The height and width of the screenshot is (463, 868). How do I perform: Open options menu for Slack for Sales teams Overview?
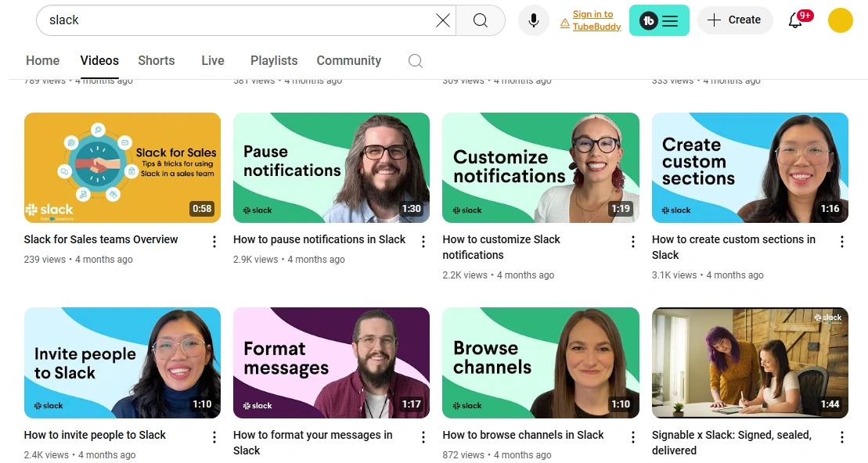click(x=214, y=241)
